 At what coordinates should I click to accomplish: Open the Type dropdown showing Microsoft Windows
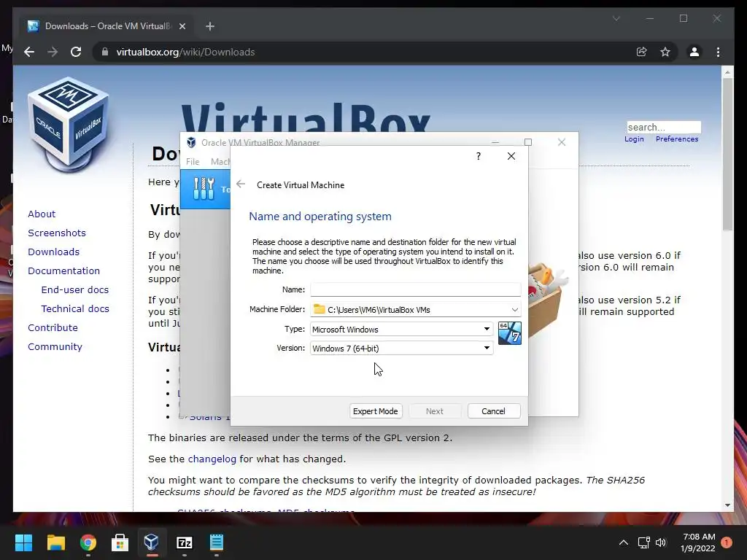[x=402, y=329]
